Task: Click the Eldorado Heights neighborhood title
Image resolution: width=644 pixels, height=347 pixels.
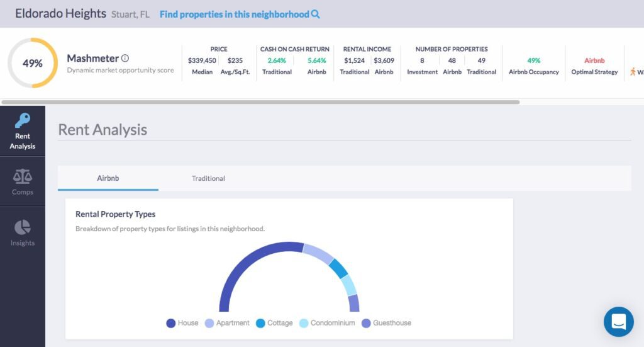Action: (x=60, y=13)
